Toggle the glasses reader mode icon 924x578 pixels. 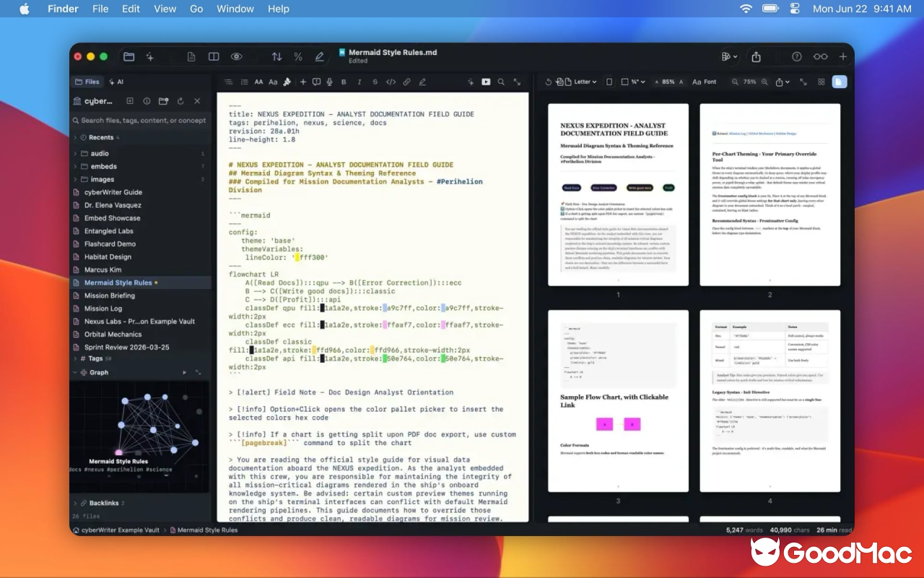coord(820,56)
